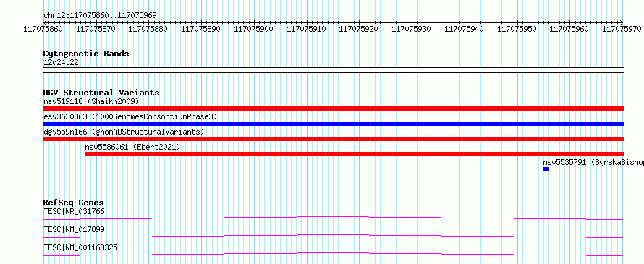
Task: Click the blue esv3630863 variant bar
Action: 333,124
